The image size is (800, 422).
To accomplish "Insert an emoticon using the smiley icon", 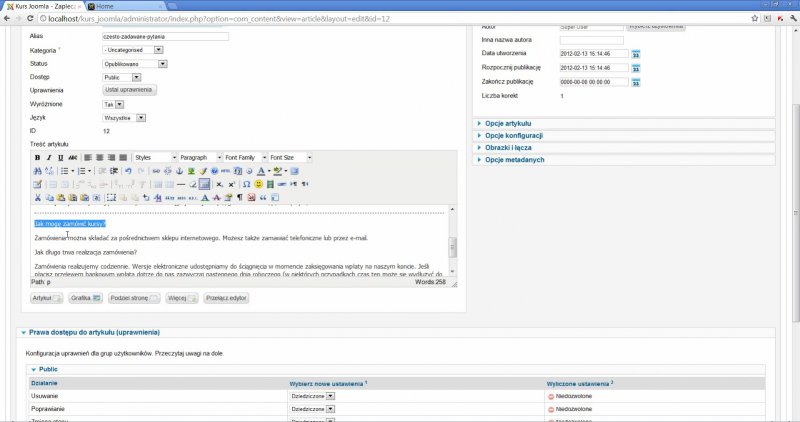I will (x=258, y=184).
